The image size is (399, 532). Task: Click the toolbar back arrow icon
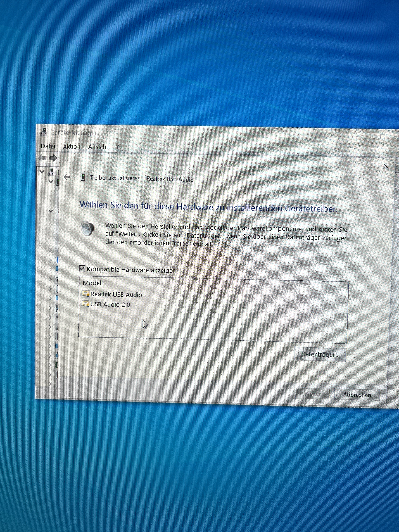[x=42, y=158]
